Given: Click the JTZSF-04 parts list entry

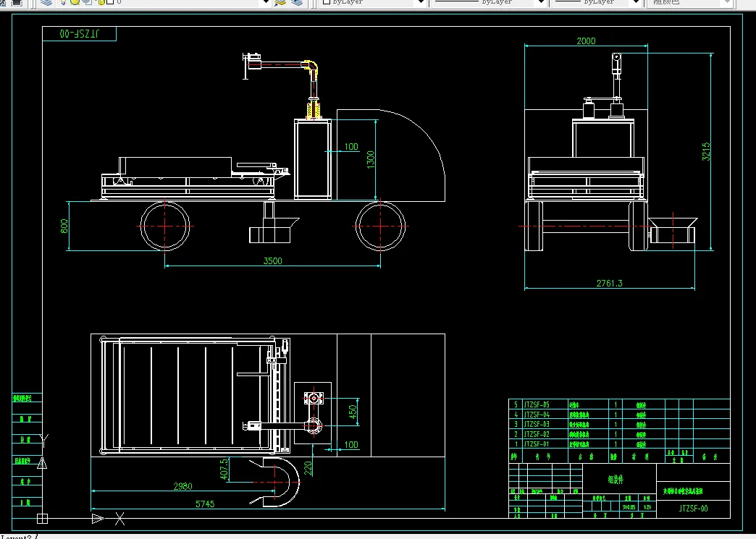Looking at the screenshot, I should point(537,415).
